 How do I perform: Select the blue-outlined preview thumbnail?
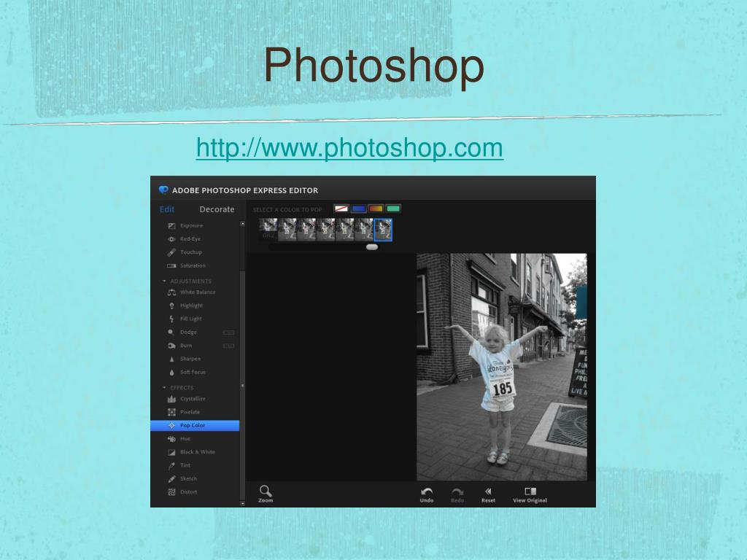383,230
